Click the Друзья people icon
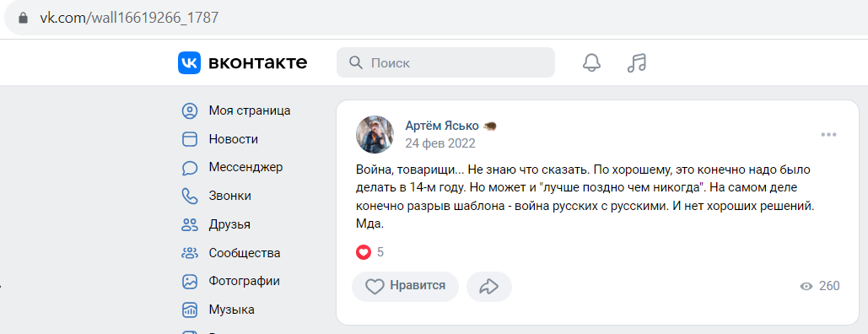Image resolution: width=868 pixels, height=334 pixels. (x=190, y=224)
